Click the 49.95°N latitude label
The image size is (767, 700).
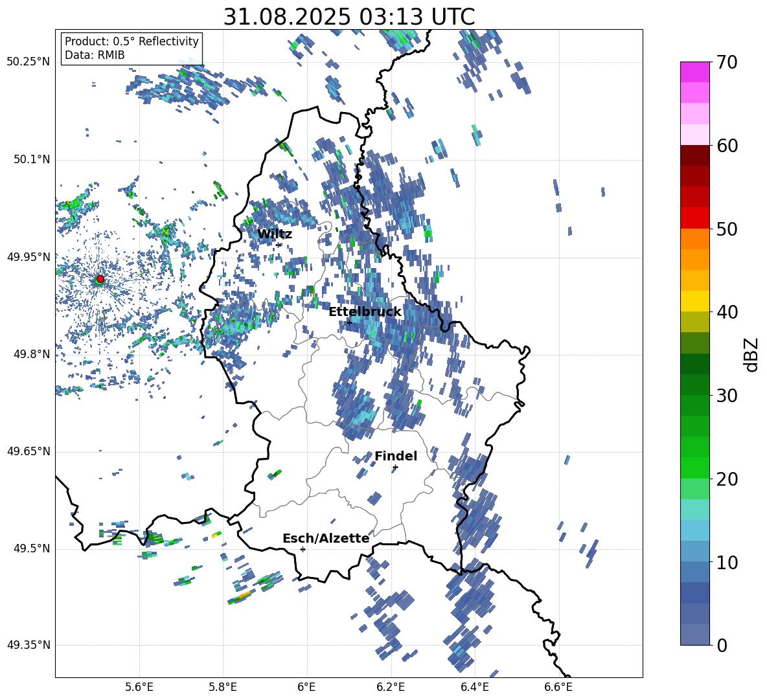tap(29, 257)
